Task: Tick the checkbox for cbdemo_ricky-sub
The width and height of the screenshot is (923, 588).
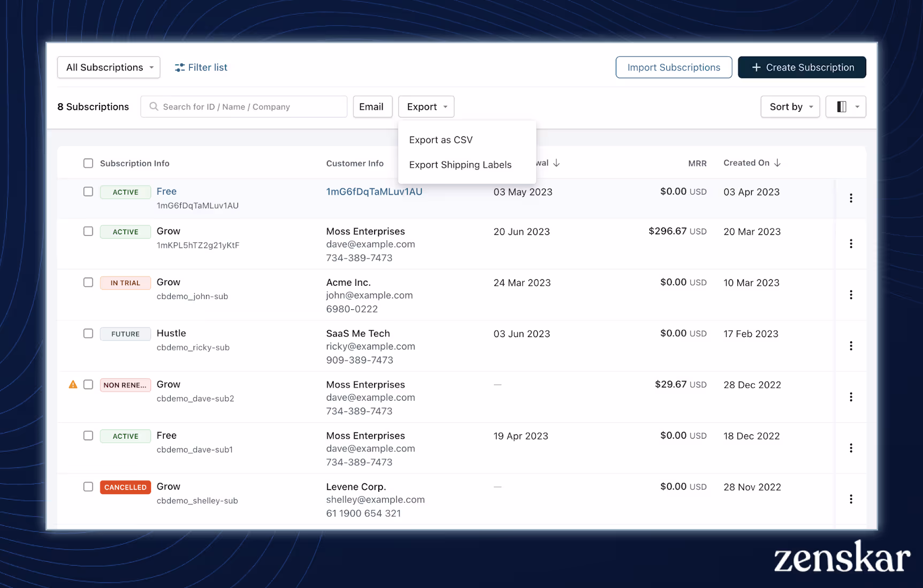Action: [x=88, y=333]
